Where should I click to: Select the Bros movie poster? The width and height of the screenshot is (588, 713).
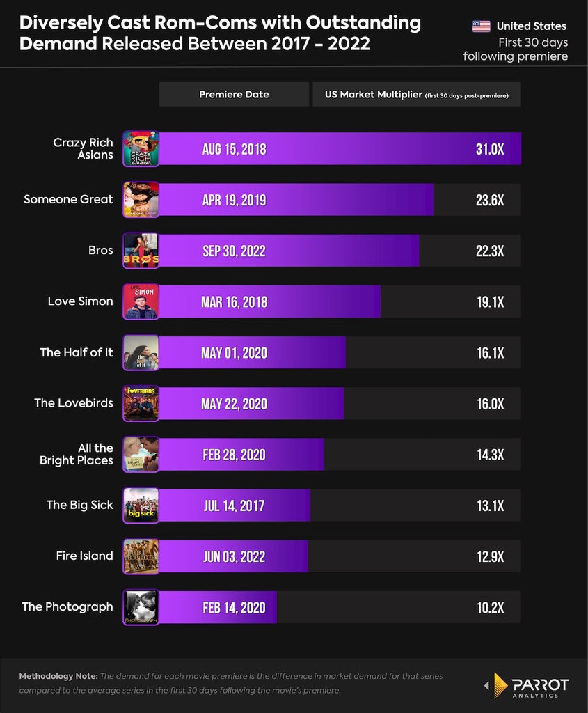[x=141, y=251]
